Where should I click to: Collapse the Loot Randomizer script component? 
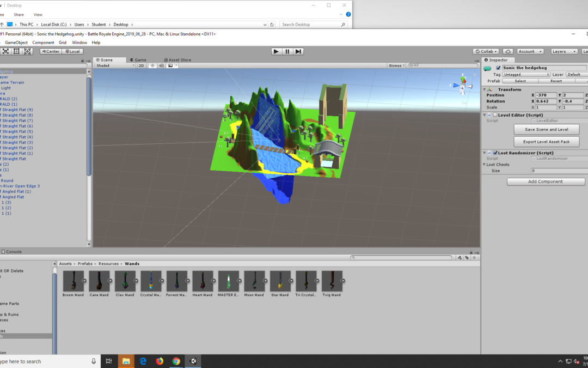pyautogui.click(x=485, y=153)
